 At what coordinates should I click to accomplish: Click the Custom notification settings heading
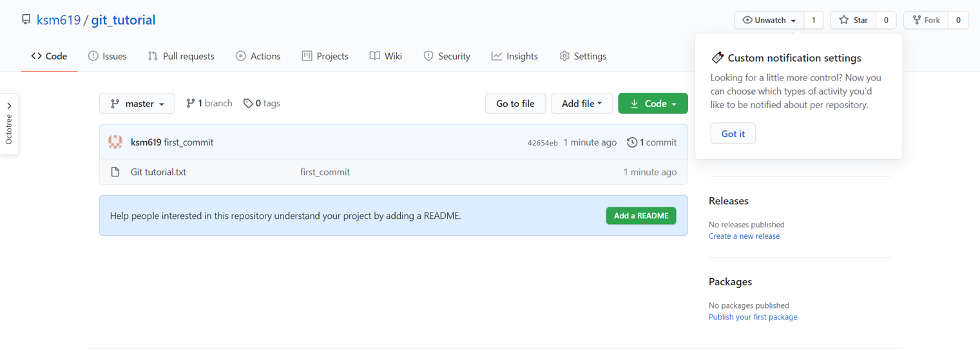(x=794, y=58)
